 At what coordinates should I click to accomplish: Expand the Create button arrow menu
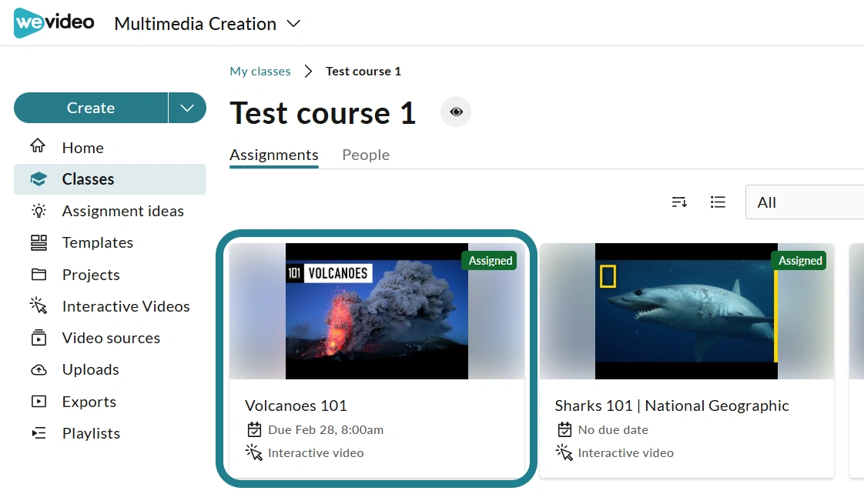[187, 108]
